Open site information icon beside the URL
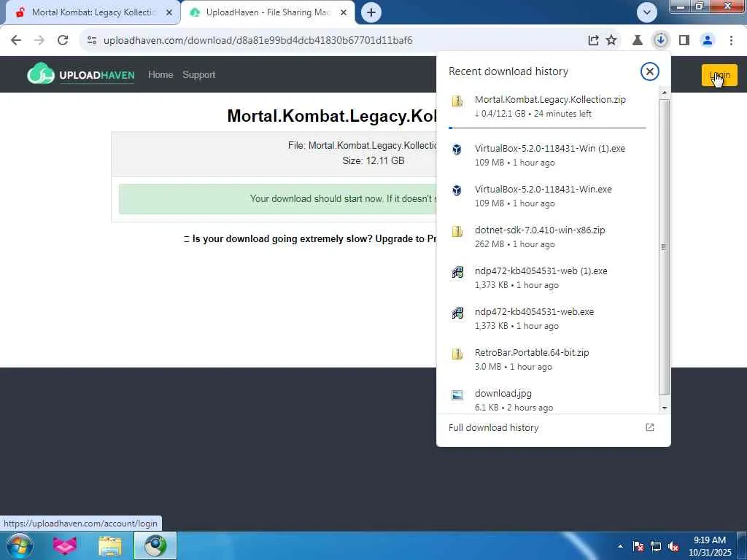The image size is (747, 560). [x=92, y=40]
